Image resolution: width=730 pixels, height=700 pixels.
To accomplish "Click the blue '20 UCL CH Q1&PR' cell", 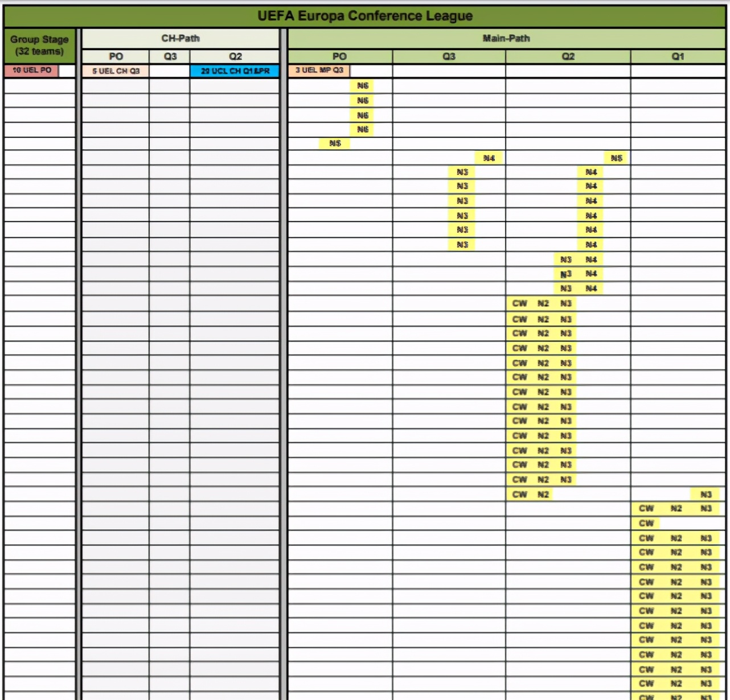I will (235, 71).
